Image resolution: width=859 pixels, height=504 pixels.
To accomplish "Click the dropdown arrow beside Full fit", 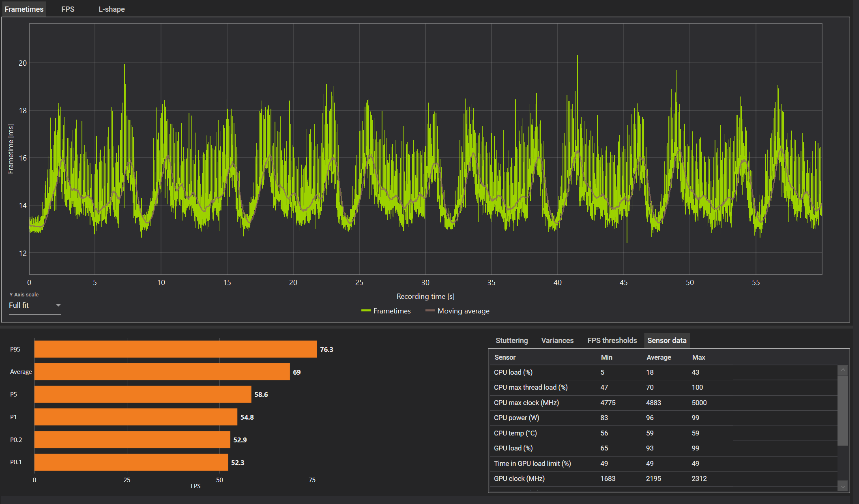I will pyautogui.click(x=58, y=305).
